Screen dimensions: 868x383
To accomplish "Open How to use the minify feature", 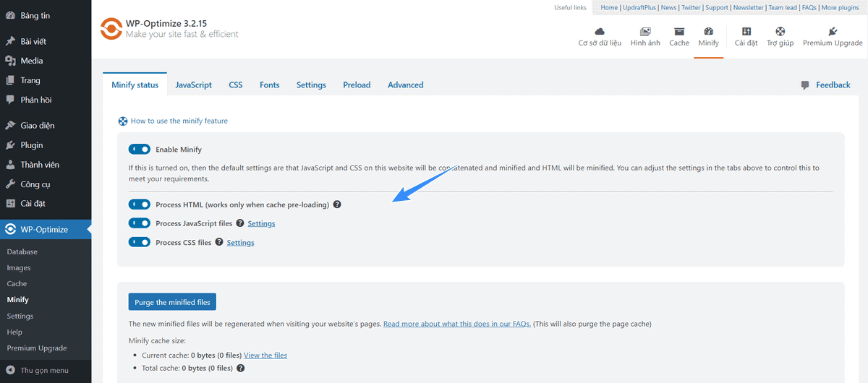I will point(179,121).
